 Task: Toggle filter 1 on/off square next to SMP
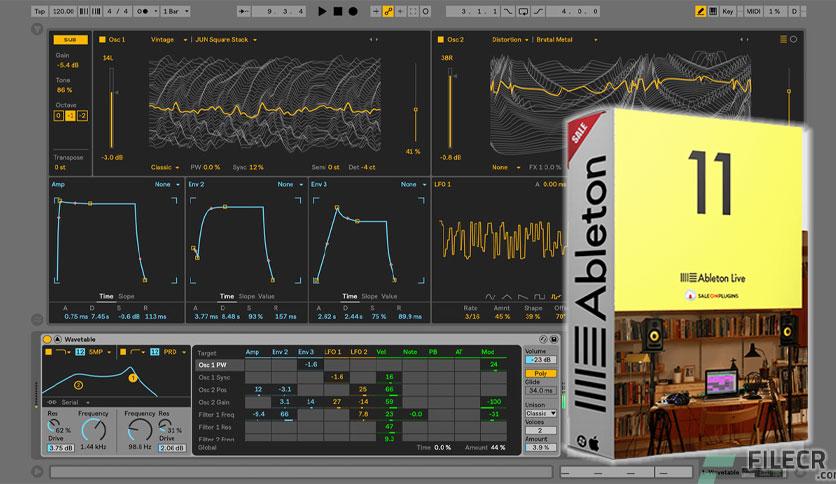(48, 352)
